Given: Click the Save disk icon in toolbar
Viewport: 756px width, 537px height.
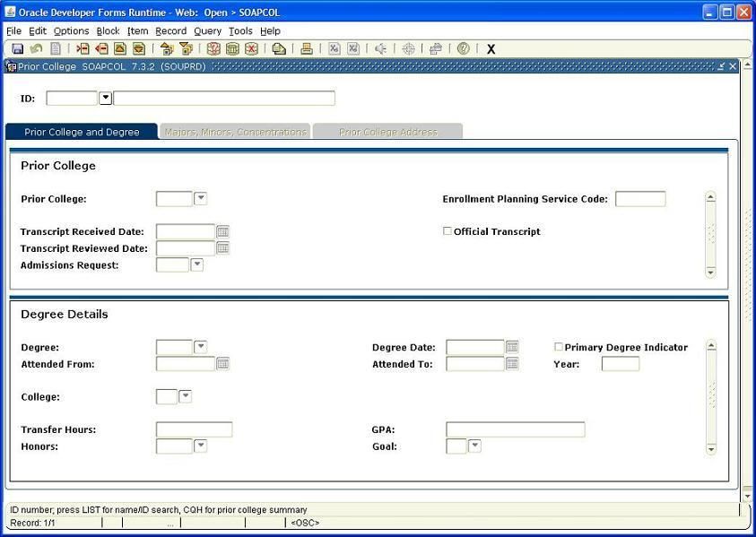Looking at the screenshot, I should [x=18, y=48].
